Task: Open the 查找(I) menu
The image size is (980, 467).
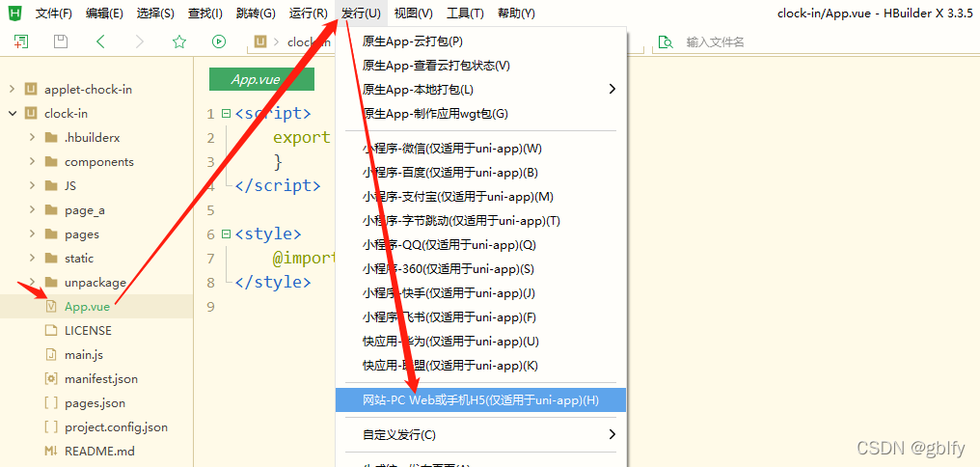Action: (x=205, y=14)
